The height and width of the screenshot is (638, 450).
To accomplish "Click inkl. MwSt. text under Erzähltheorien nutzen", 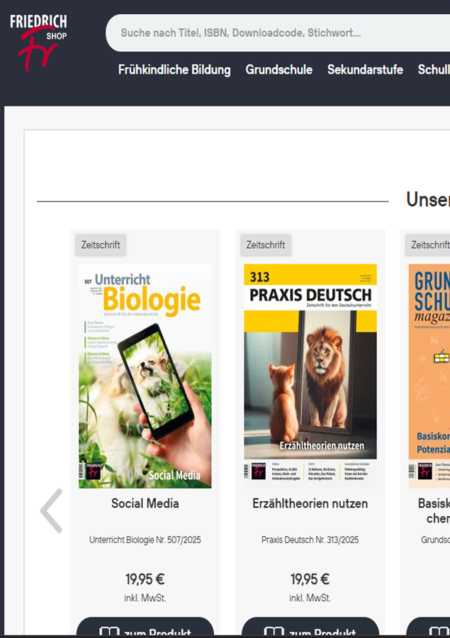I will (x=310, y=598).
